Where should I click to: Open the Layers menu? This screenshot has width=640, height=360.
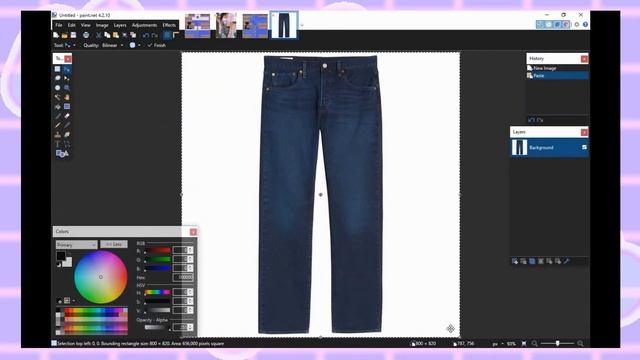pyautogui.click(x=120, y=25)
